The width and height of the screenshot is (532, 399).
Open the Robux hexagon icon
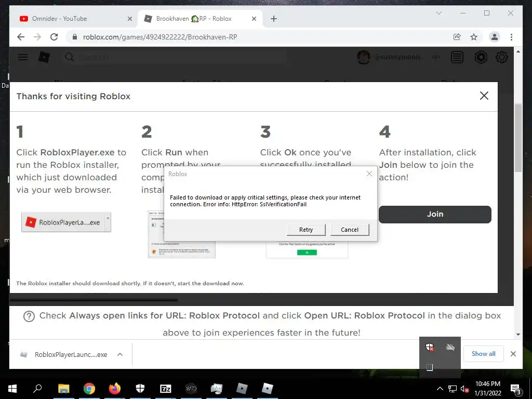coord(481,57)
